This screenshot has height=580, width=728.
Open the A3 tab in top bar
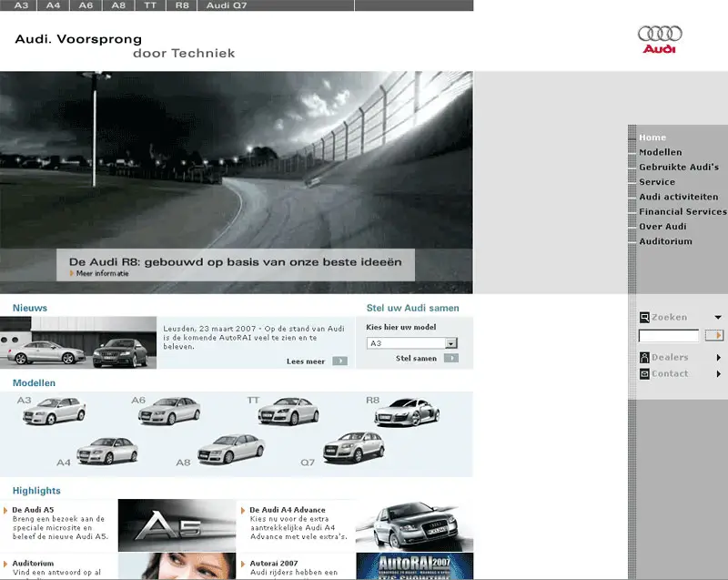[21, 5]
